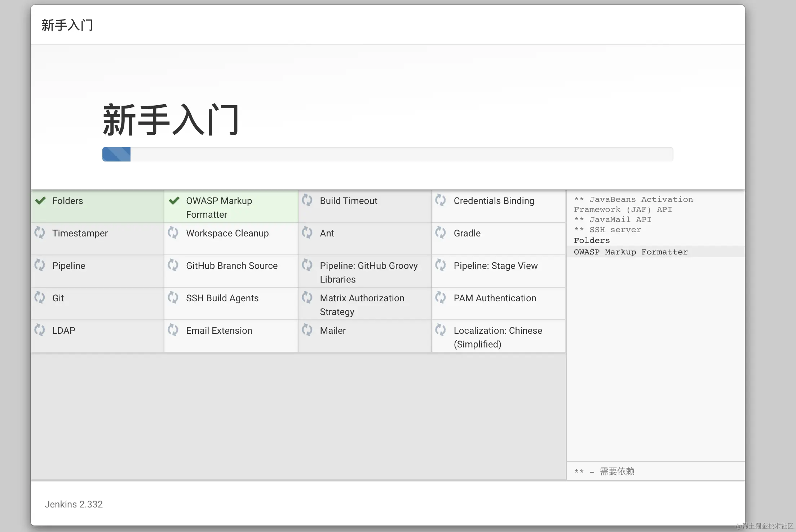Click the Folders entry in install log
The image size is (796, 532).
coord(592,240)
